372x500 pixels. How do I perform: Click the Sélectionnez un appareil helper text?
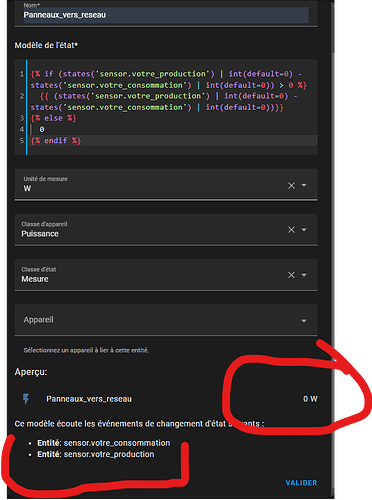click(86, 350)
